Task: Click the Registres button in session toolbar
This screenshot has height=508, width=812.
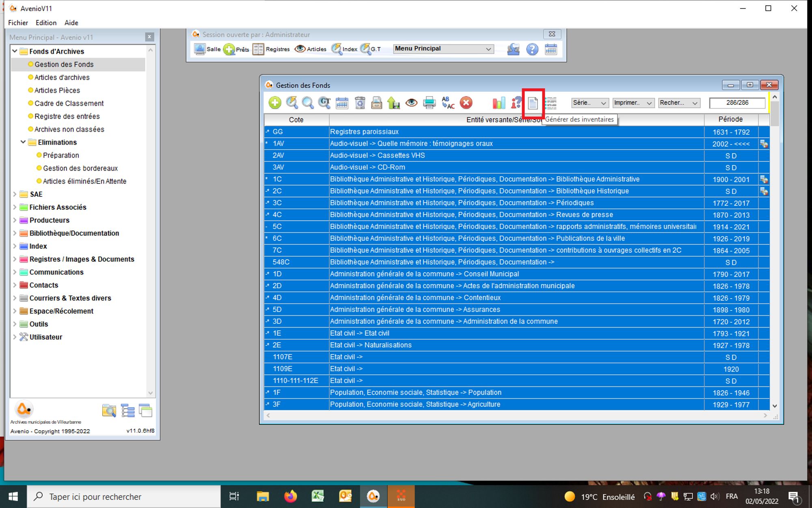Action: [271, 49]
